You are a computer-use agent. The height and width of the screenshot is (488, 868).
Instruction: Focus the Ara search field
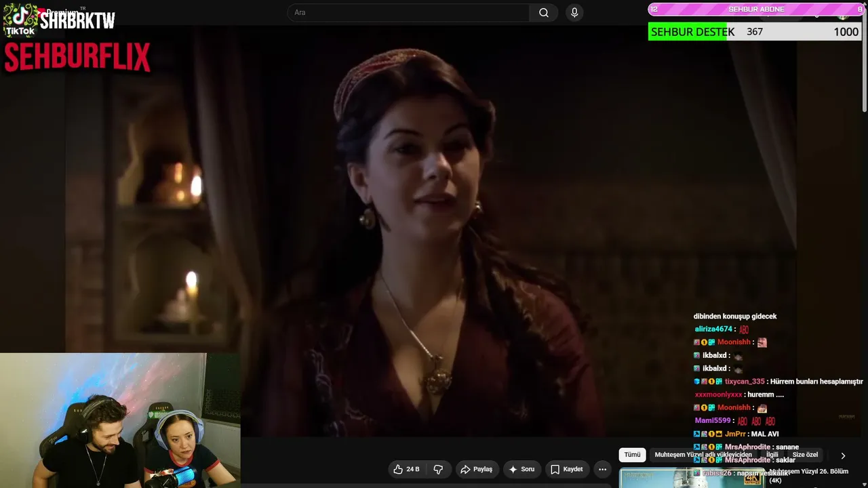408,12
